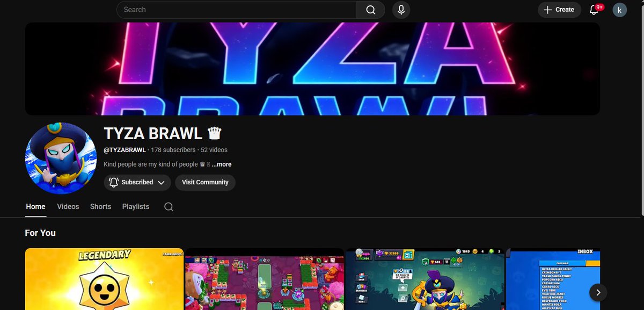The width and height of the screenshot is (644, 310).
Task: Click the Create button
Action: [x=559, y=10]
